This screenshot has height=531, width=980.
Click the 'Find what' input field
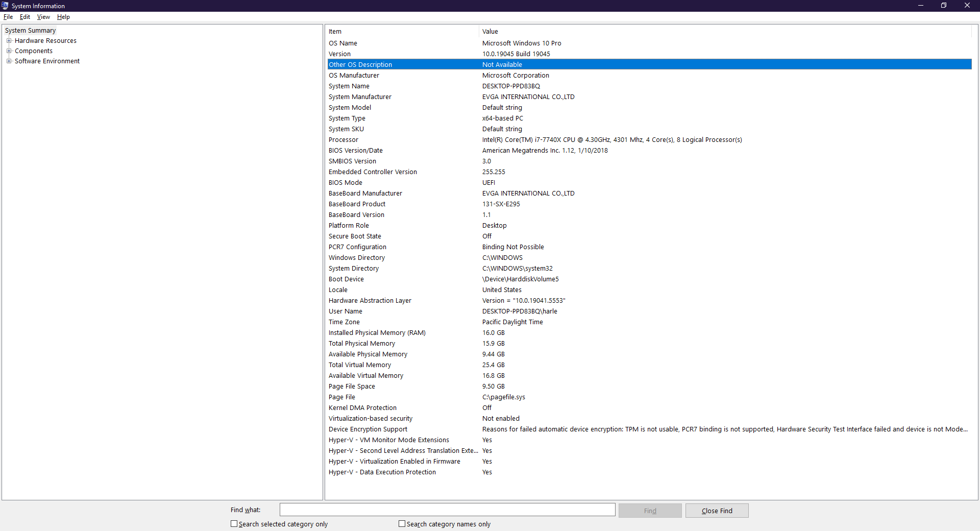click(447, 510)
